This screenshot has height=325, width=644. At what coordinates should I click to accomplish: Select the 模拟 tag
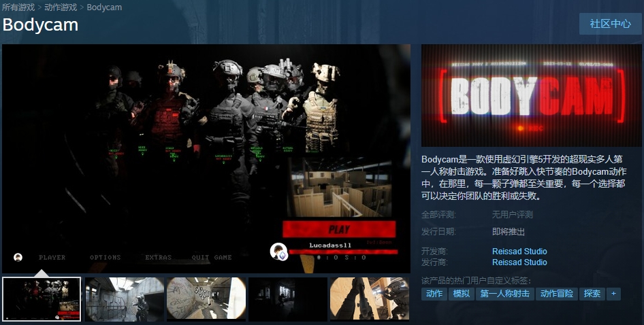click(x=462, y=294)
